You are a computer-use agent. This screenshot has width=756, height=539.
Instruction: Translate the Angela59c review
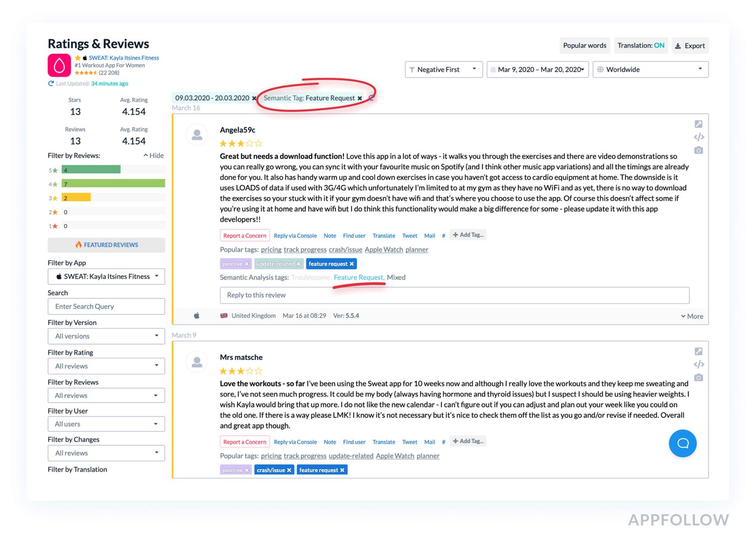click(384, 236)
